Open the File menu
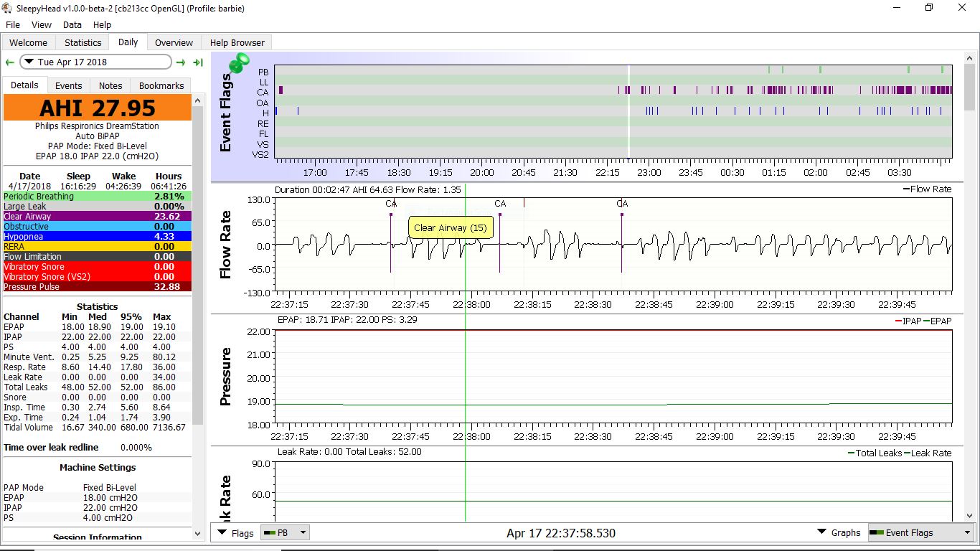The width and height of the screenshot is (980, 551). click(x=13, y=24)
